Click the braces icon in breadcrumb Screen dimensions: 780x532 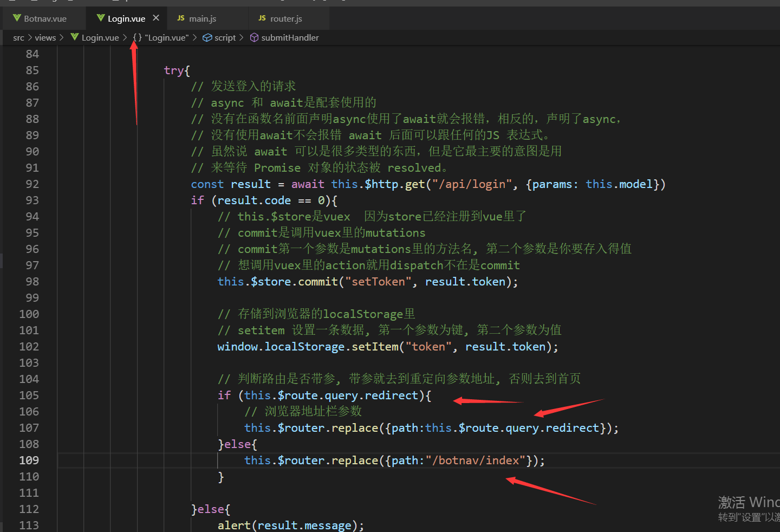pos(138,37)
